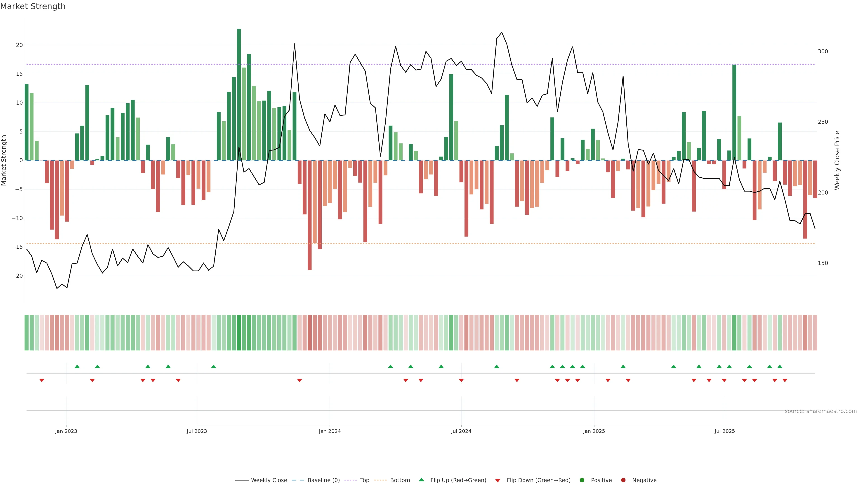Click the Jul 2024 x-axis label
The width and height of the screenshot is (868, 488).
461,431
